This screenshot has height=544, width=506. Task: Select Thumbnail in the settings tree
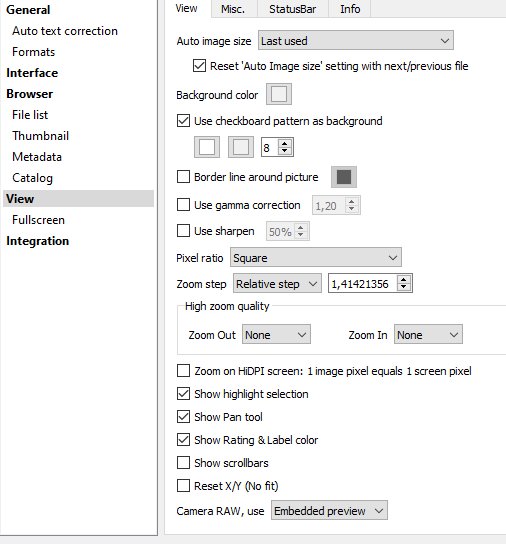click(x=41, y=136)
